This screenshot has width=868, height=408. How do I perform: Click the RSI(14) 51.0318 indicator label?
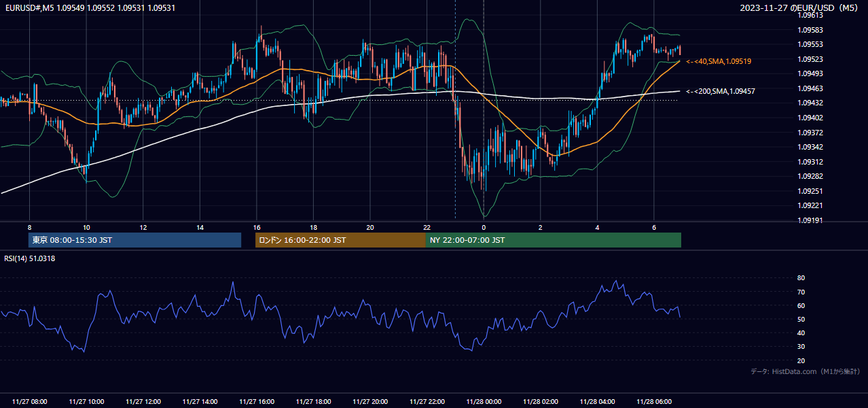tap(30, 258)
